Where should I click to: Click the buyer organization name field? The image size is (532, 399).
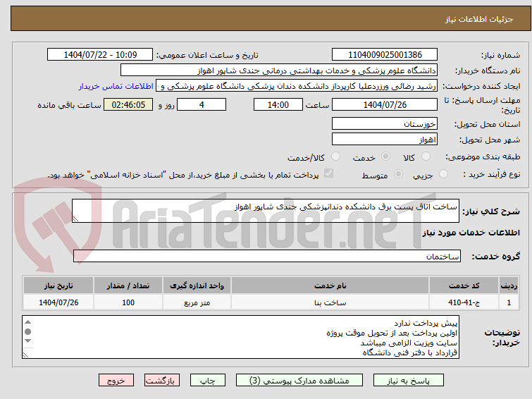pyautogui.click(x=279, y=70)
